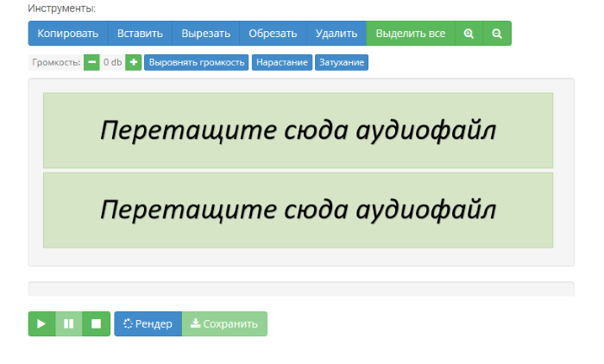Increase volume with the plus button
The height and width of the screenshot is (364, 604).
coord(134,63)
